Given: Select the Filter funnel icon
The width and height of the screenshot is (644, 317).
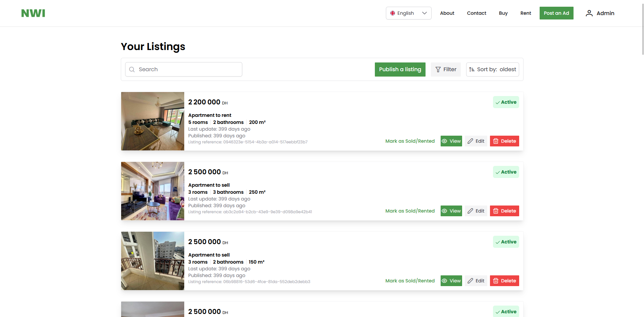Looking at the screenshot, I should (x=438, y=69).
